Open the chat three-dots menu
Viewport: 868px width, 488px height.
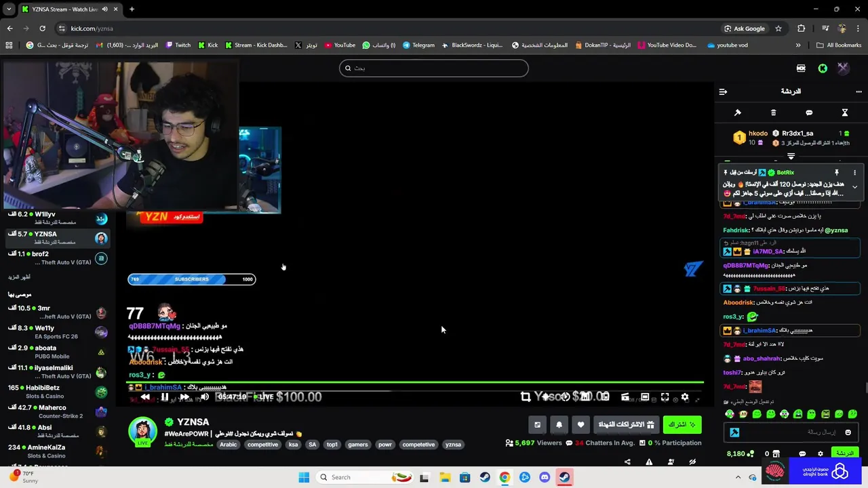pyautogui.click(x=859, y=91)
